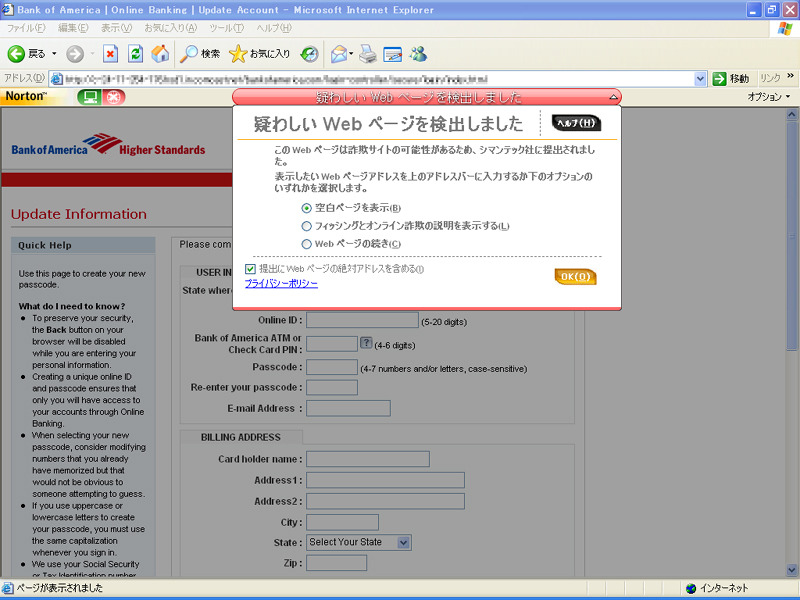Open Mail envelope toolbar icon
This screenshot has width=800, height=600.
click(339, 54)
